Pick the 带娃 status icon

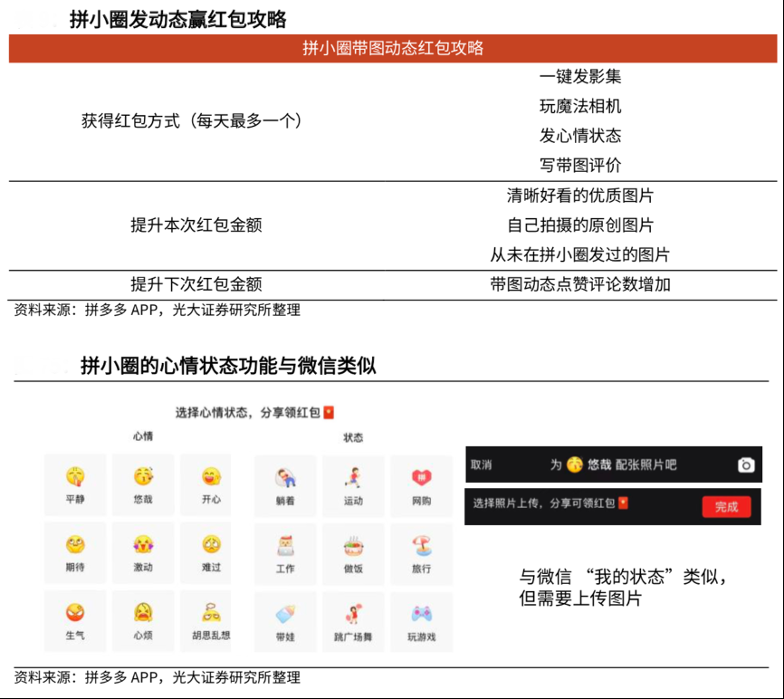point(285,616)
